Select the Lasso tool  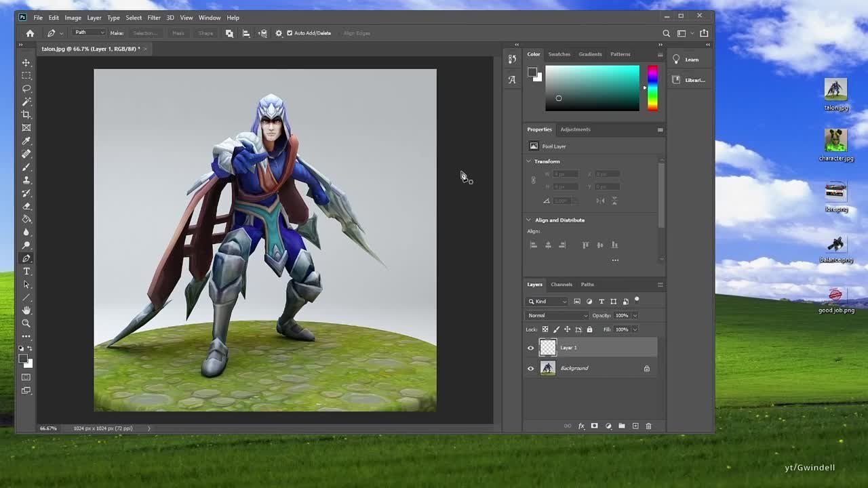click(26, 89)
